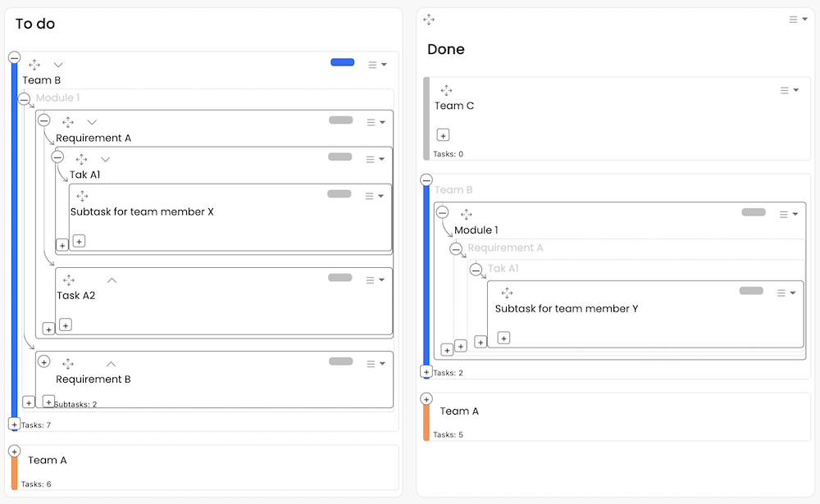
Task: Collapse Module 1 in the Done column
Action: (443, 212)
